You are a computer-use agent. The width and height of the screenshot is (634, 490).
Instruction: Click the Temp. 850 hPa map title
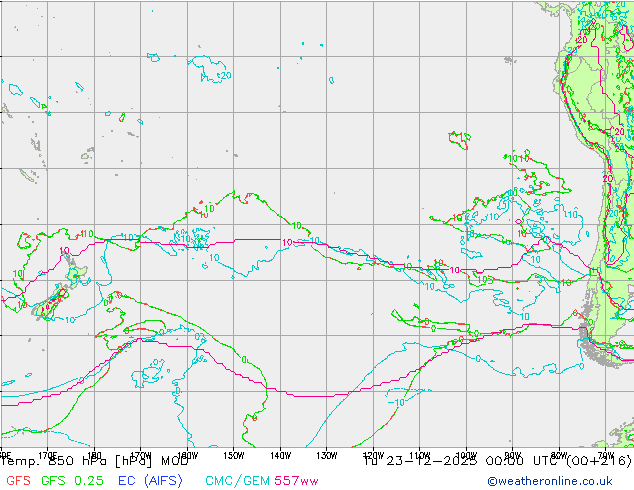tap(95, 461)
